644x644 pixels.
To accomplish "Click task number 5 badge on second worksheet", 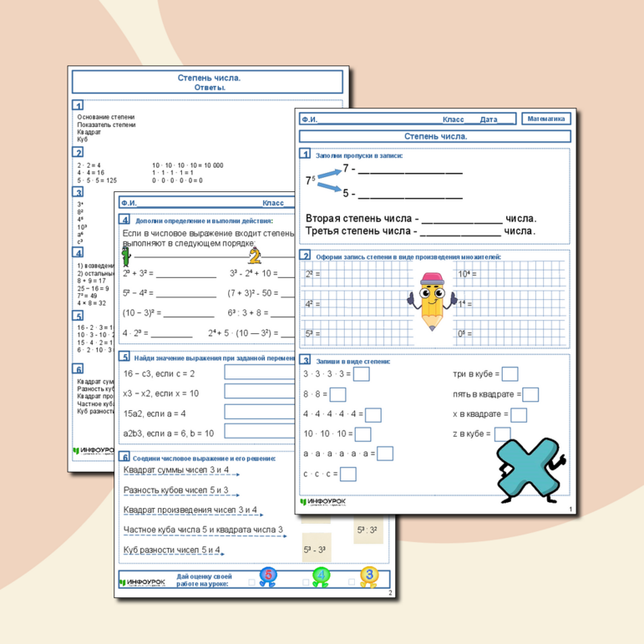I will tap(124, 356).
